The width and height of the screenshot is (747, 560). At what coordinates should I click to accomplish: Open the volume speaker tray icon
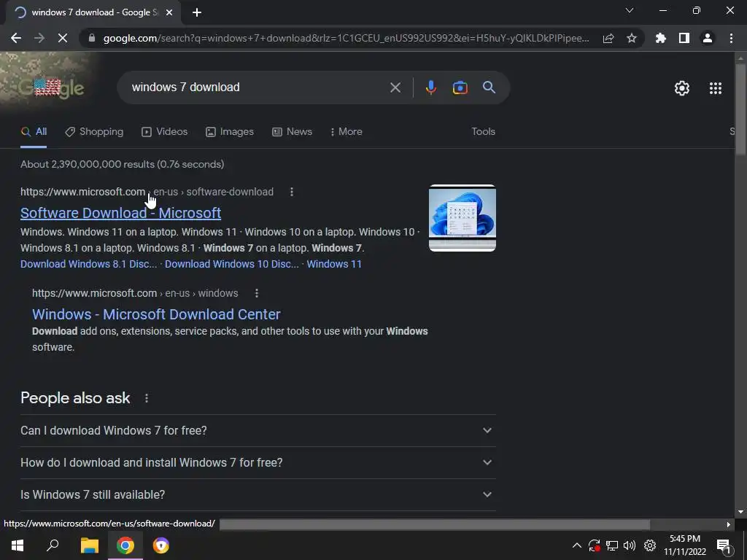pos(630,545)
